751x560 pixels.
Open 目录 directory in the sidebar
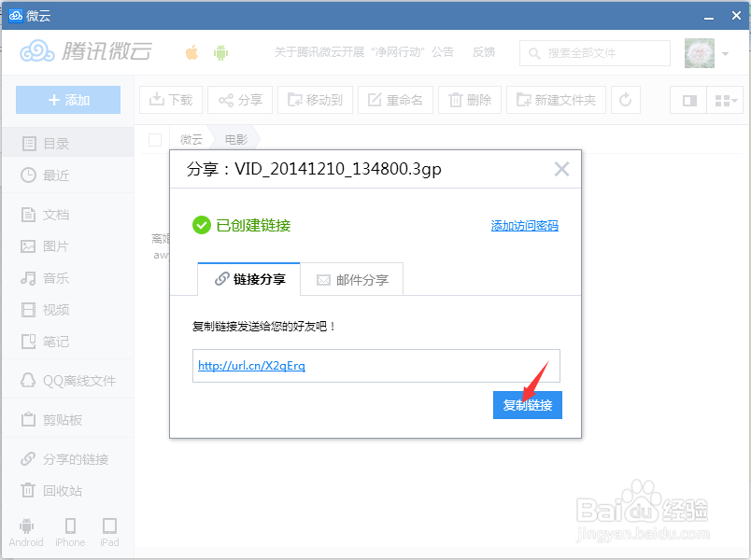[68, 143]
